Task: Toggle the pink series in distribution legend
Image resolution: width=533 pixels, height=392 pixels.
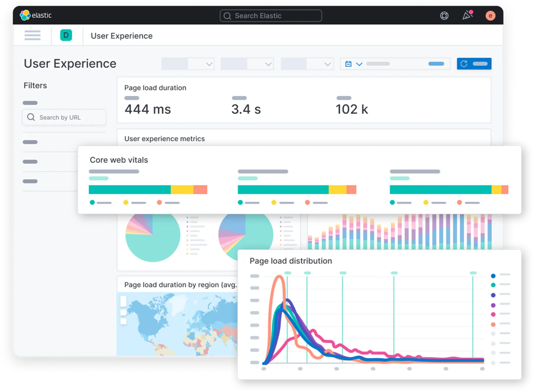Action: point(493,314)
